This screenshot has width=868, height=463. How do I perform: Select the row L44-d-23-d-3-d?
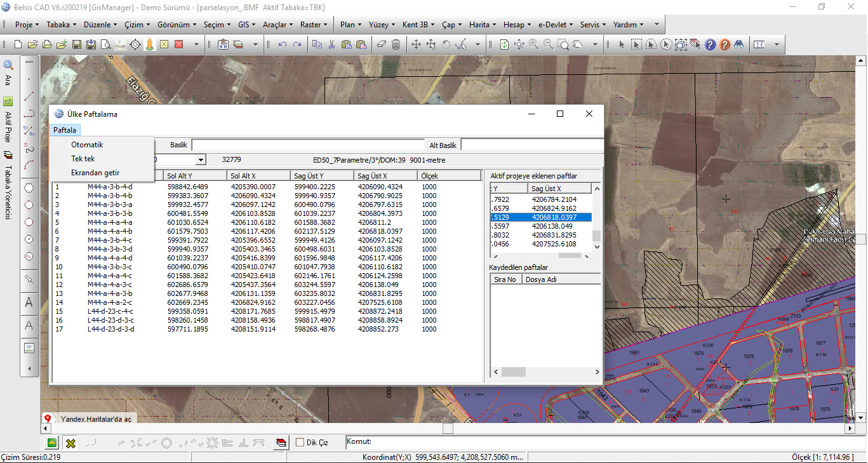pyautogui.click(x=267, y=329)
